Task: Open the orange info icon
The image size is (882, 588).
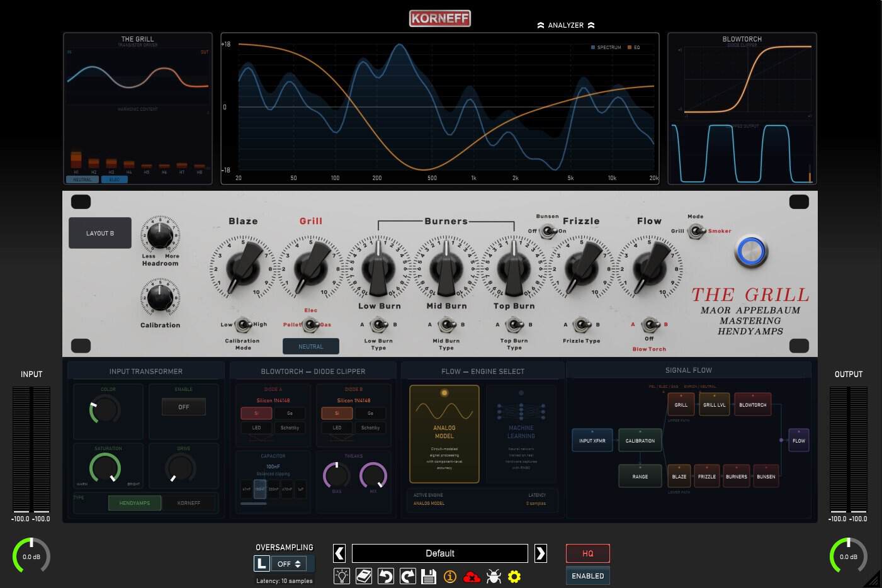Action: [450, 576]
